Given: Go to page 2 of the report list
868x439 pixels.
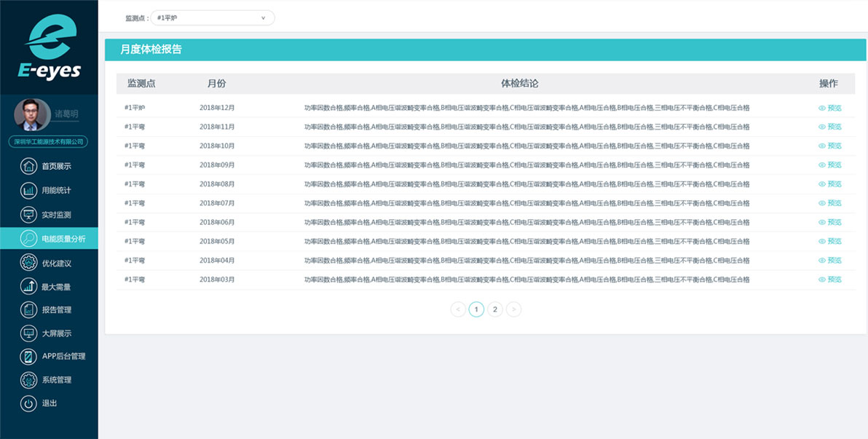Looking at the screenshot, I should 495,309.
